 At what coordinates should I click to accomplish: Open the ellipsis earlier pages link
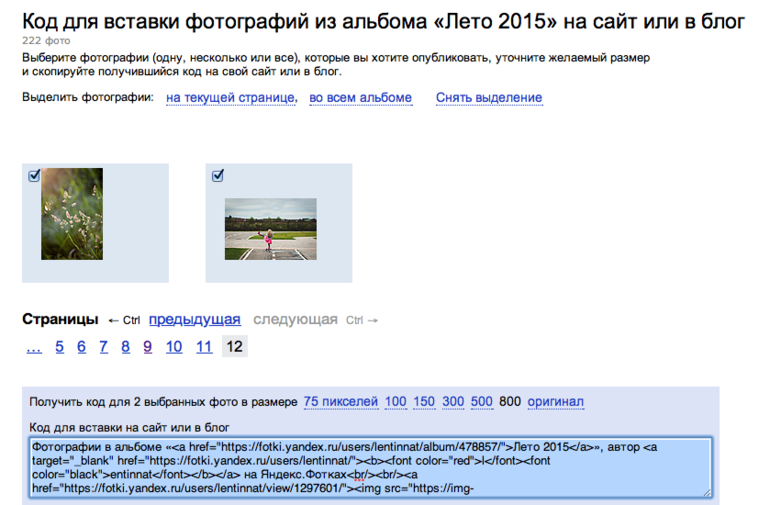pos(34,347)
